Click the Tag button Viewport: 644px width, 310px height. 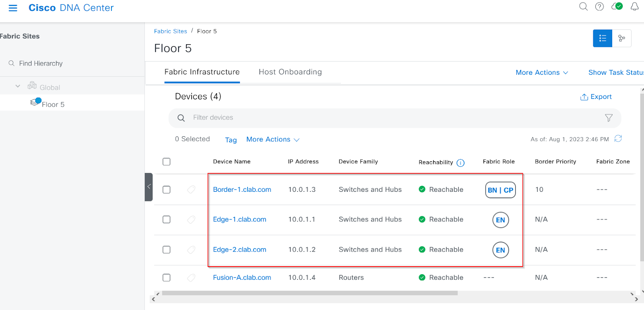click(231, 140)
